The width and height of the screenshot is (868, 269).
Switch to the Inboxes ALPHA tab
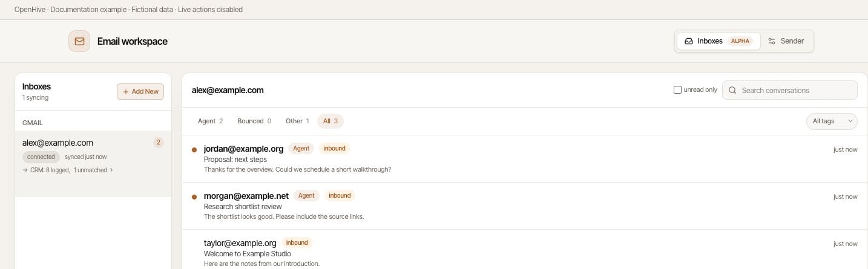[x=718, y=41]
